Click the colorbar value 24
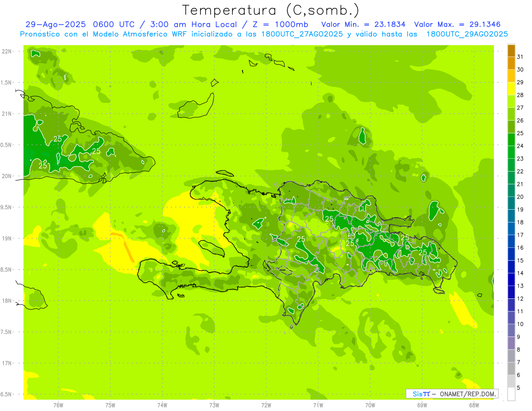Viewport: 532px width, 411px height. 520,146
